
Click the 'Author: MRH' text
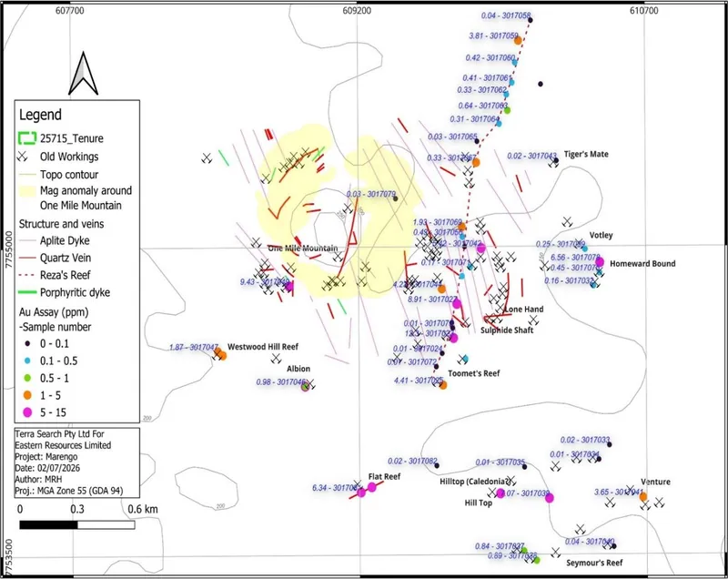pyautogui.click(x=38, y=479)
